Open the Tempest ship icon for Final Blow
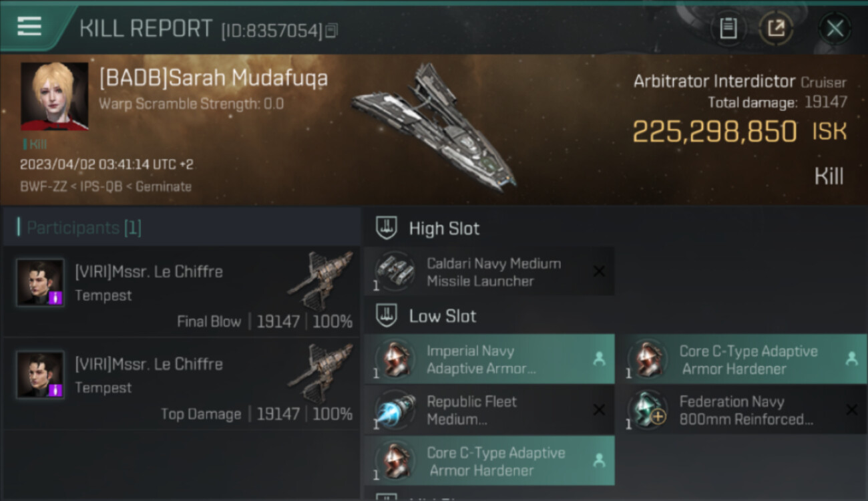This screenshot has height=501, width=868. (x=320, y=281)
